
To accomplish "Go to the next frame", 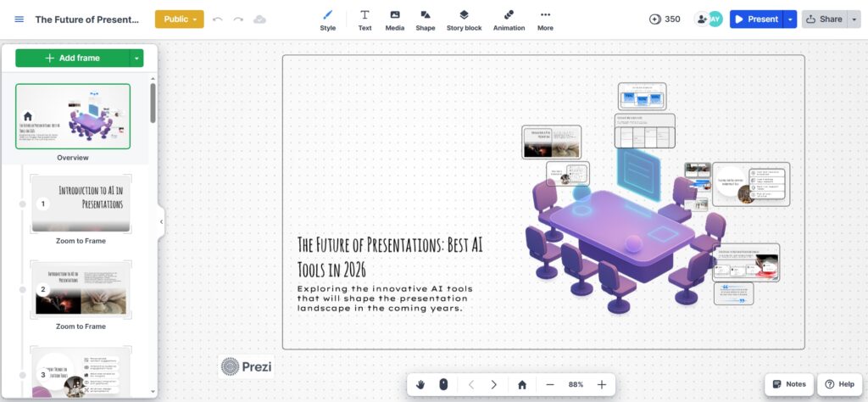I will [494, 384].
